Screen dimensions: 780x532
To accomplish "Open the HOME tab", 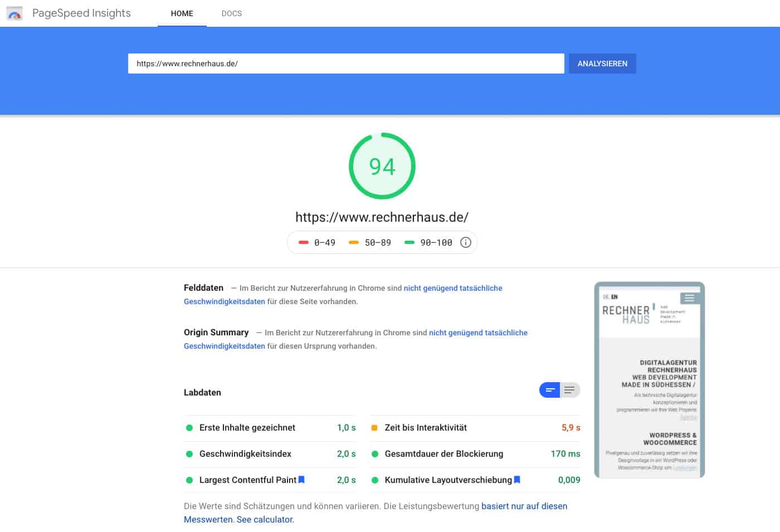I will point(182,13).
